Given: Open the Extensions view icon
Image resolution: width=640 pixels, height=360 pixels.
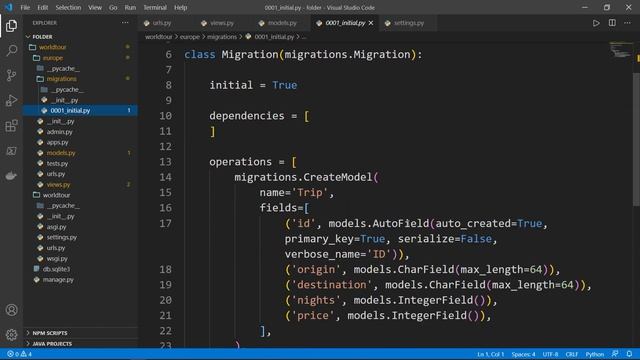Looking at the screenshot, I should click(11, 126).
